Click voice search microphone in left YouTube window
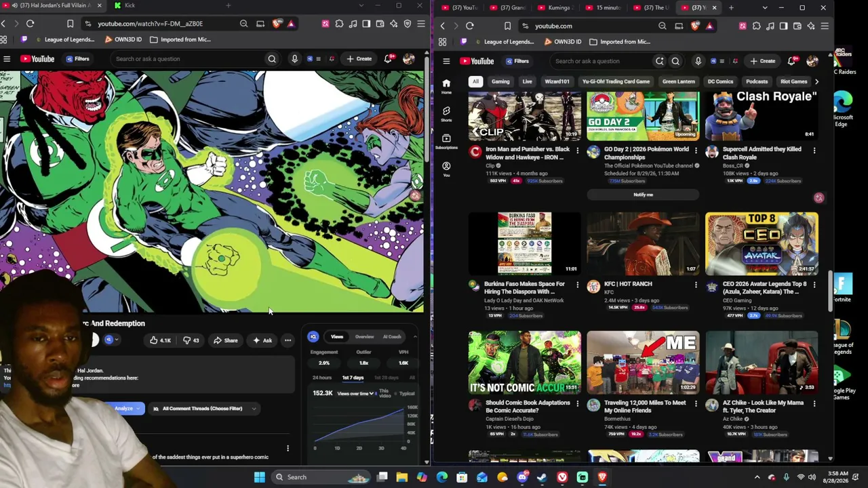Image resolution: width=868 pixels, height=488 pixels. click(x=294, y=59)
